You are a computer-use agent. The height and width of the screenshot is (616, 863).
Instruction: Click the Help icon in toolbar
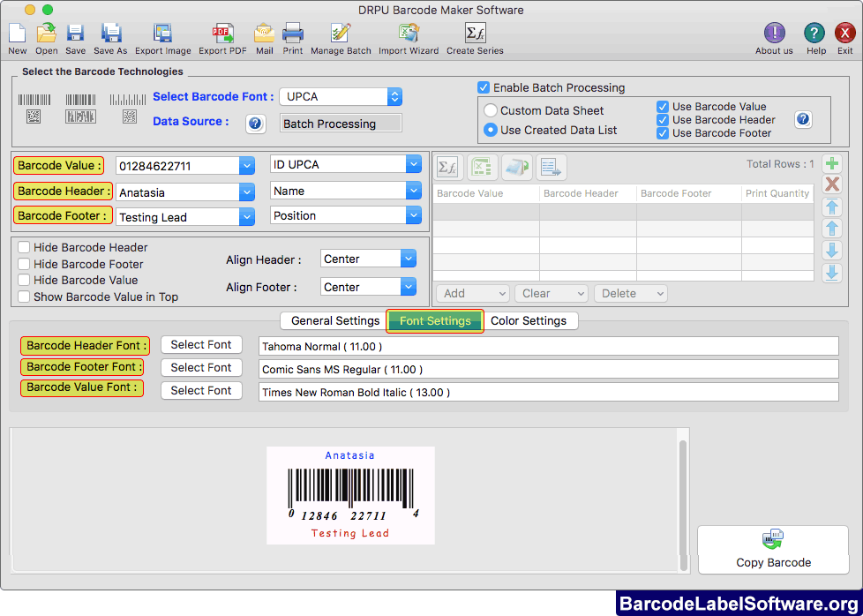(x=814, y=34)
